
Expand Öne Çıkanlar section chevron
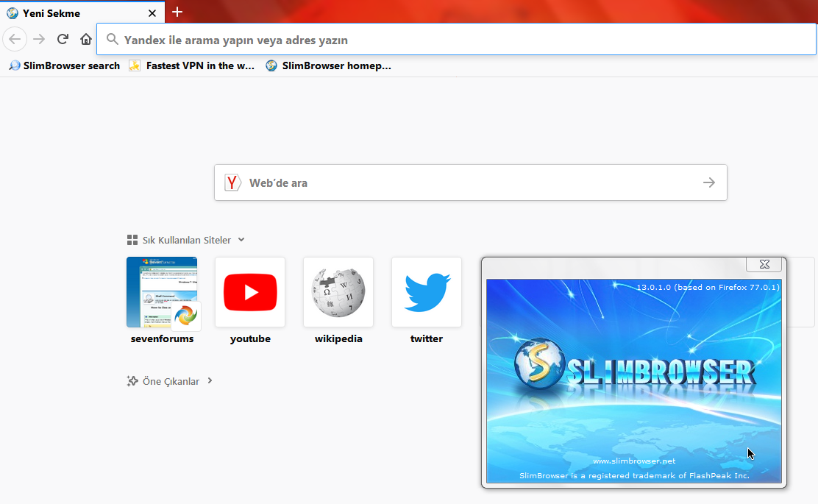click(210, 381)
